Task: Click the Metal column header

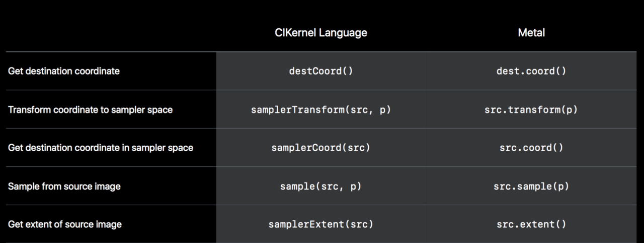Action: [x=531, y=33]
